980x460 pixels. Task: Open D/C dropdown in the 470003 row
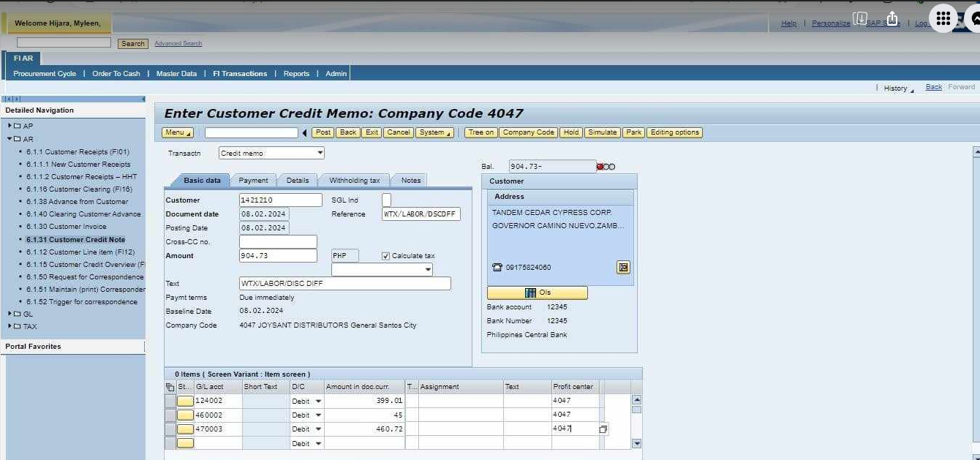click(317, 429)
